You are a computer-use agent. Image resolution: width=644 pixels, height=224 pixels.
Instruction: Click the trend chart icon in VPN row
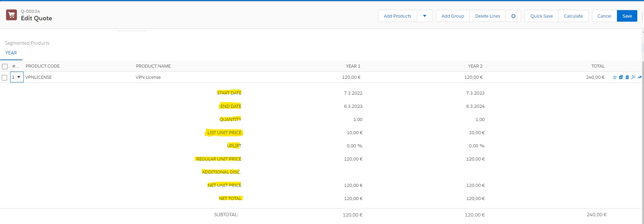tap(640, 77)
